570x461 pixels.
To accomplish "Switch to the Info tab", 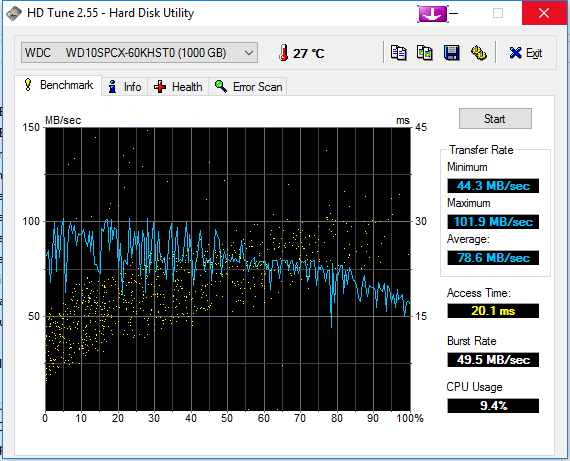I will click(125, 87).
